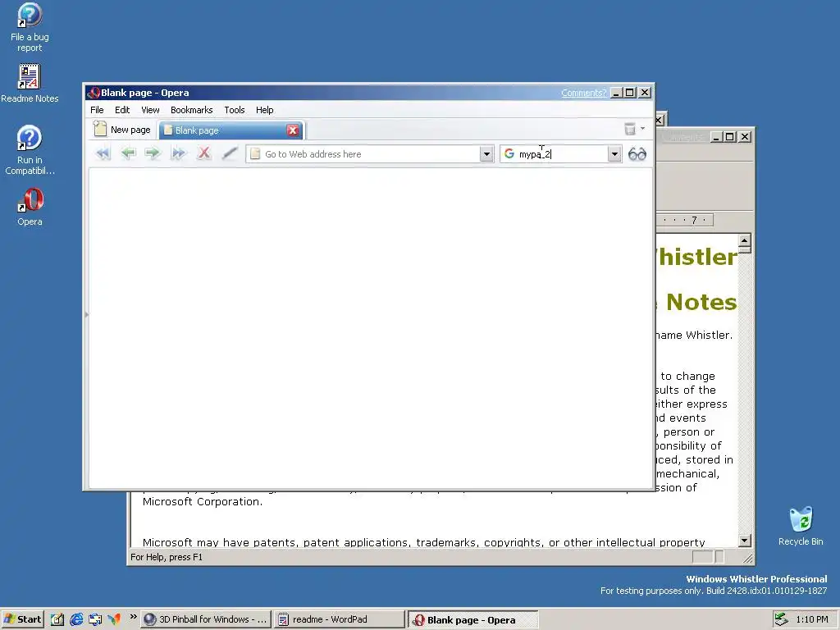The image size is (840, 630).
Task: Click the Go to Web address field
Action: tap(370, 154)
